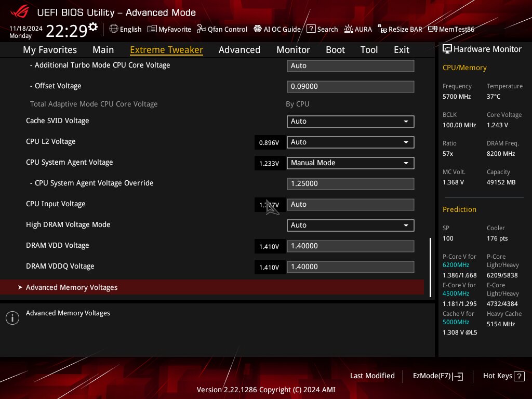Launch the AI OC Guide icon
Image resolution: width=532 pixels, height=399 pixels.
pos(258,29)
